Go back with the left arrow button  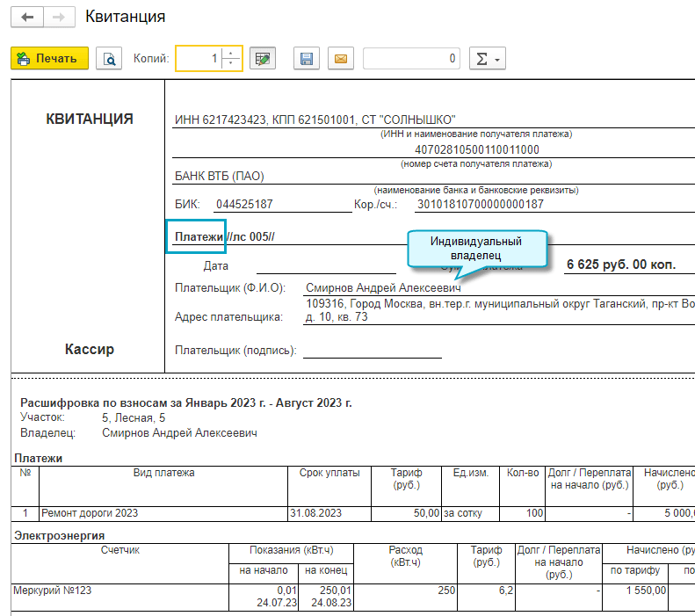click(x=27, y=18)
